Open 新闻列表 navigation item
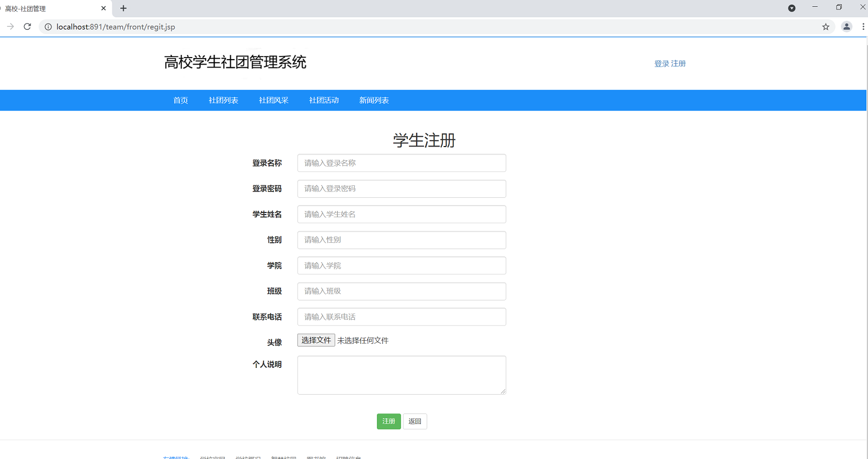868x459 pixels. coord(374,100)
